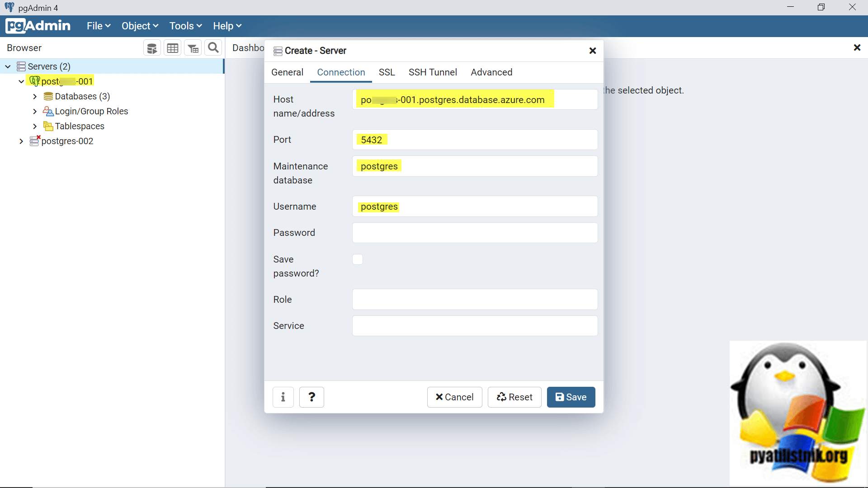The image size is (868, 488).
Task: Open the Help menu
Action: click(227, 26)
